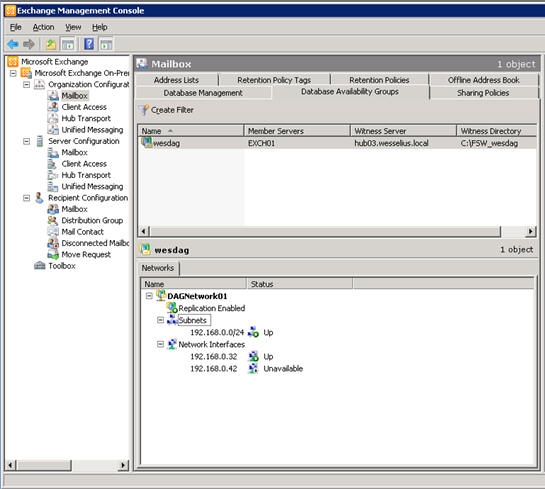Click the Up One Level folder icon
Screen dimensions: 545x489
point(51,44)
